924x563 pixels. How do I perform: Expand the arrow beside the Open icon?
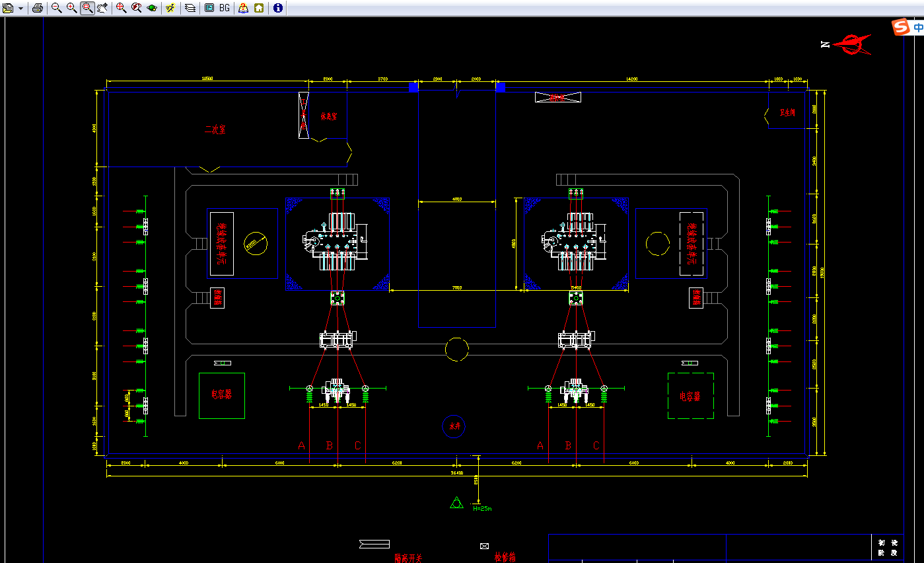pyautogui.click(x=21, y=9)
